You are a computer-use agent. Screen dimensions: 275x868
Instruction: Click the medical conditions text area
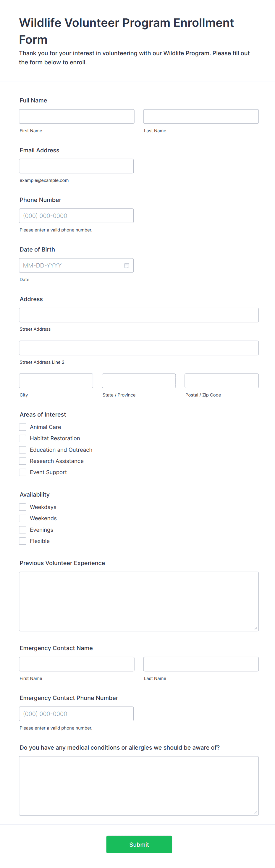point(139,785)
